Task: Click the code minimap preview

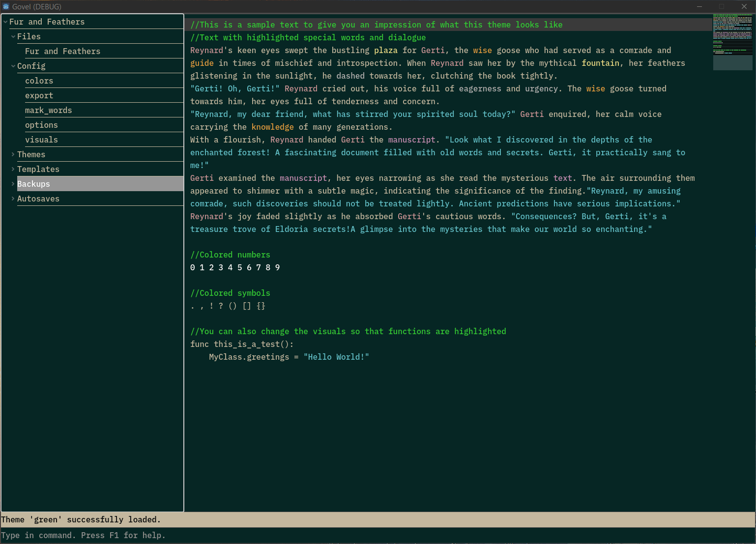Action: coord(732,42)
